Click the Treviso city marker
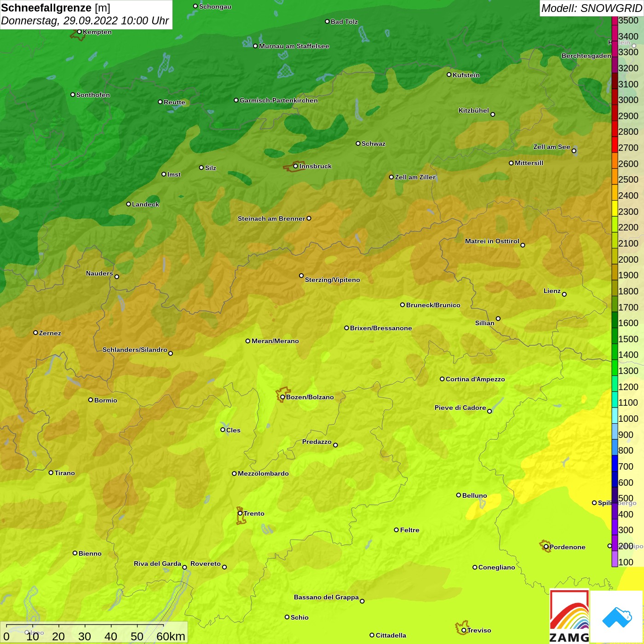This screenshot has height=644, width=644. click(x=464, y=630)
